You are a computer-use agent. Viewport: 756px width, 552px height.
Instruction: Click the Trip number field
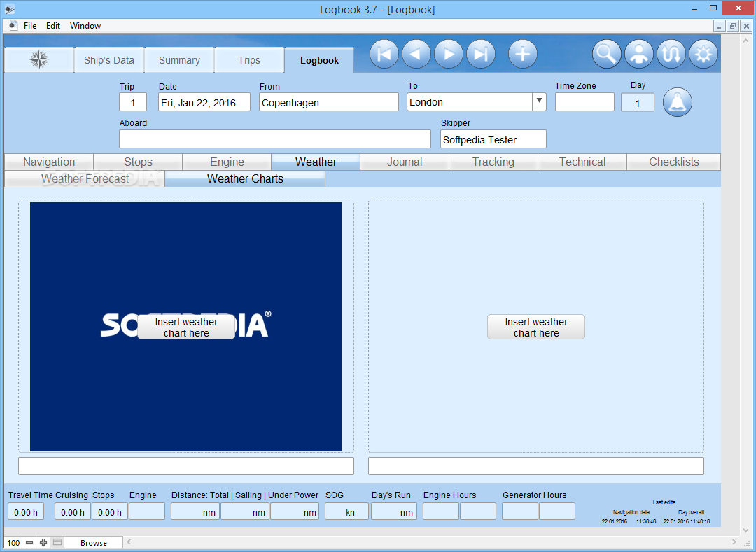pos(133,103)
